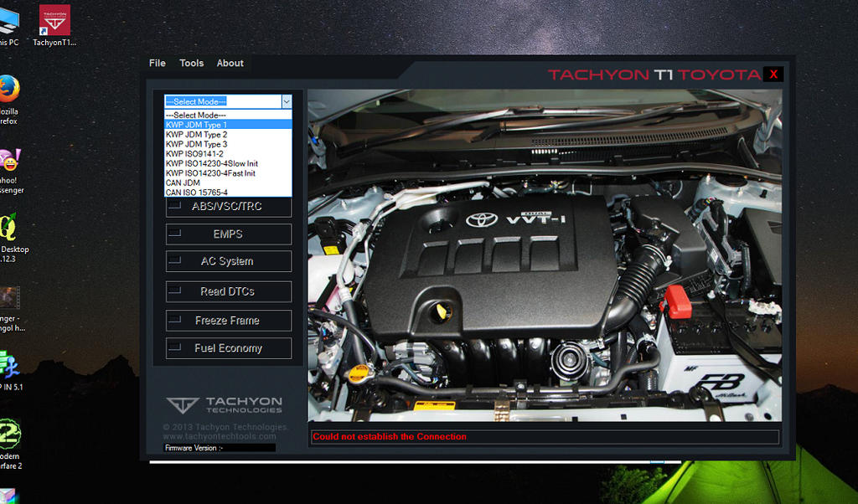Select KWP ISO14230-4 Fast Init option
The image size is (858, 504).
[228, 173]
